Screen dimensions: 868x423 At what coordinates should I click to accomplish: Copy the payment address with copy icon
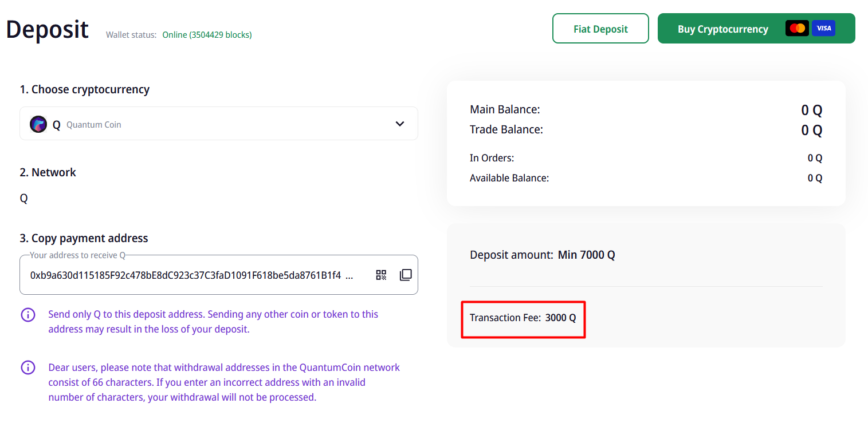(406, 275)
